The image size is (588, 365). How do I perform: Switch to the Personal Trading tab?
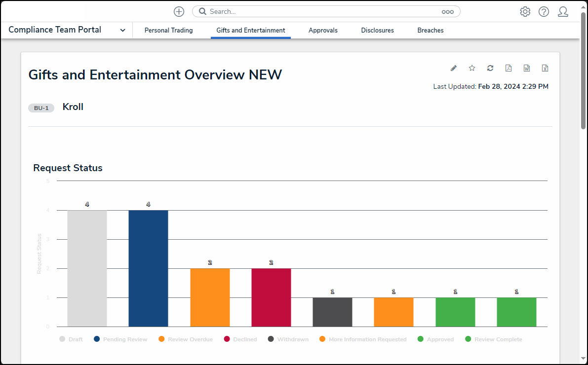[168, 31]
